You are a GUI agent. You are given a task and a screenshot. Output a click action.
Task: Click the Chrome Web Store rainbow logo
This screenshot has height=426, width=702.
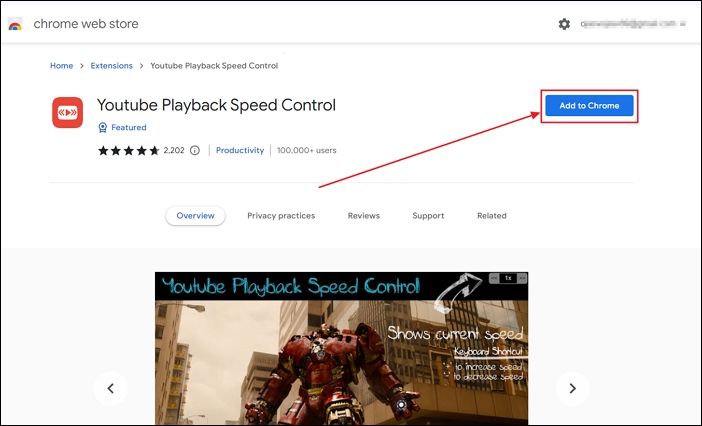(x=15, y=24)
